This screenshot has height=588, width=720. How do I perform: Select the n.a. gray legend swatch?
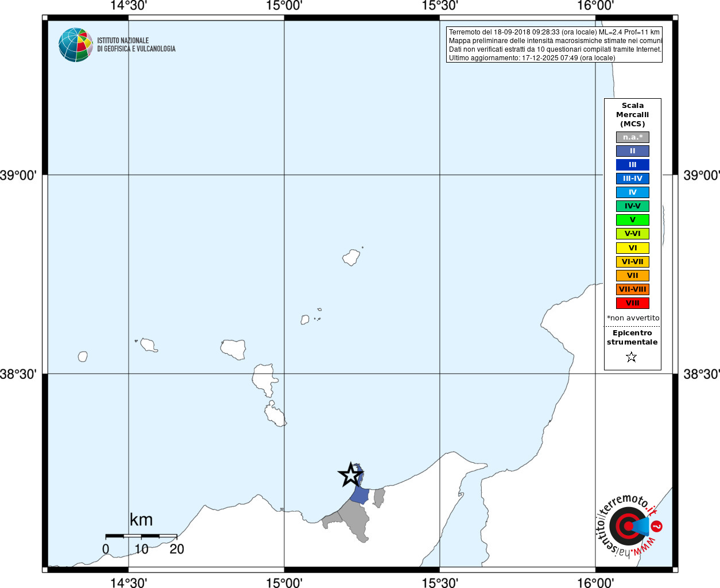(x=633, y=137)
